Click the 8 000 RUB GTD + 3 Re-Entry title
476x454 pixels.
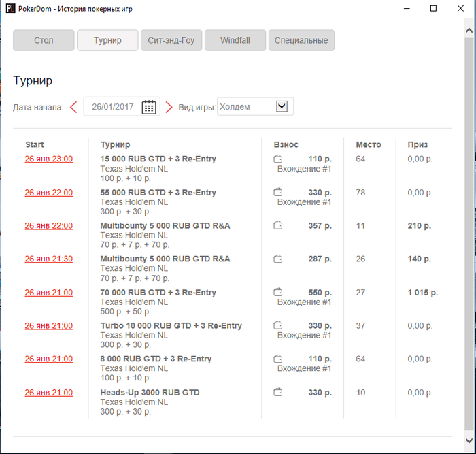156,359
